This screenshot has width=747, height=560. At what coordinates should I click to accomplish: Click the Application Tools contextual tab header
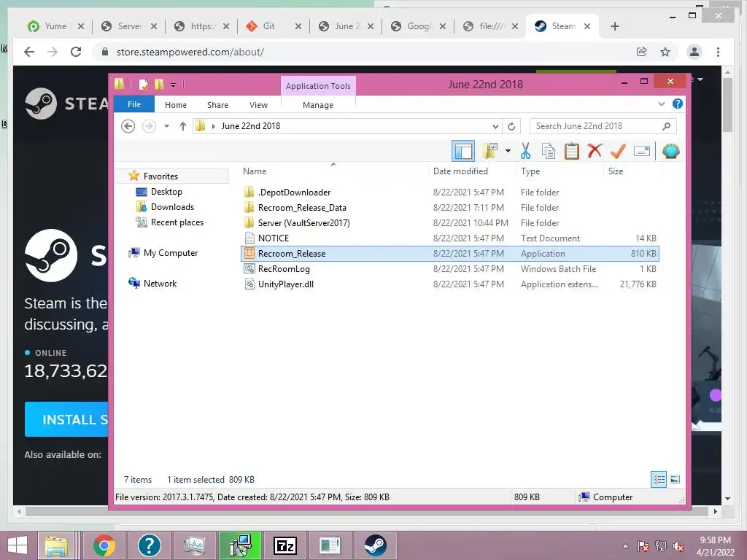(x=318, y=86)
